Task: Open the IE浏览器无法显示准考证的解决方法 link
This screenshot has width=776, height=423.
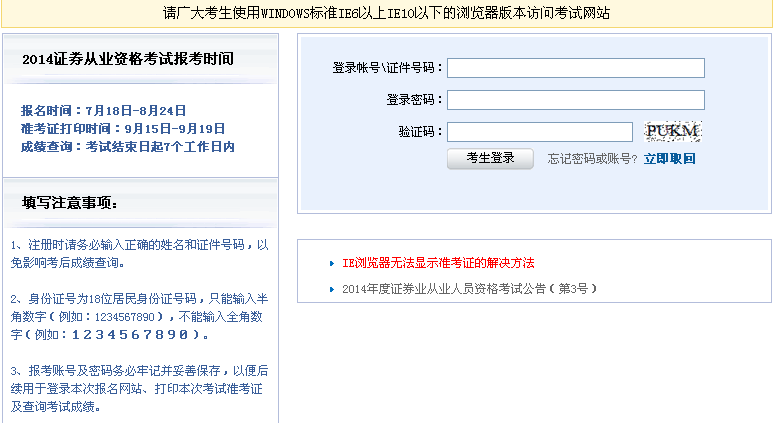Action: (438, 263)
